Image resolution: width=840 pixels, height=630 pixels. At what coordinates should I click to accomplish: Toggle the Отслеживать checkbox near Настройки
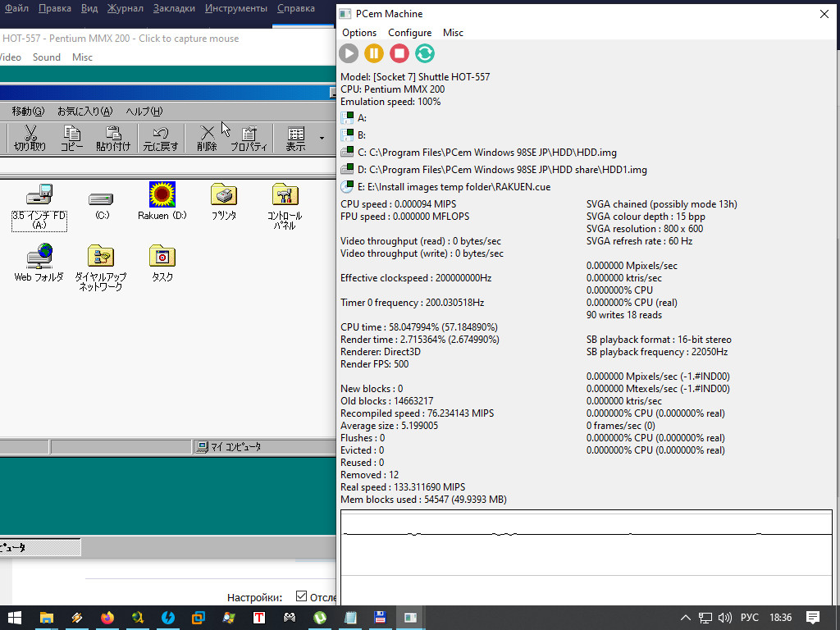click(301, 596)
